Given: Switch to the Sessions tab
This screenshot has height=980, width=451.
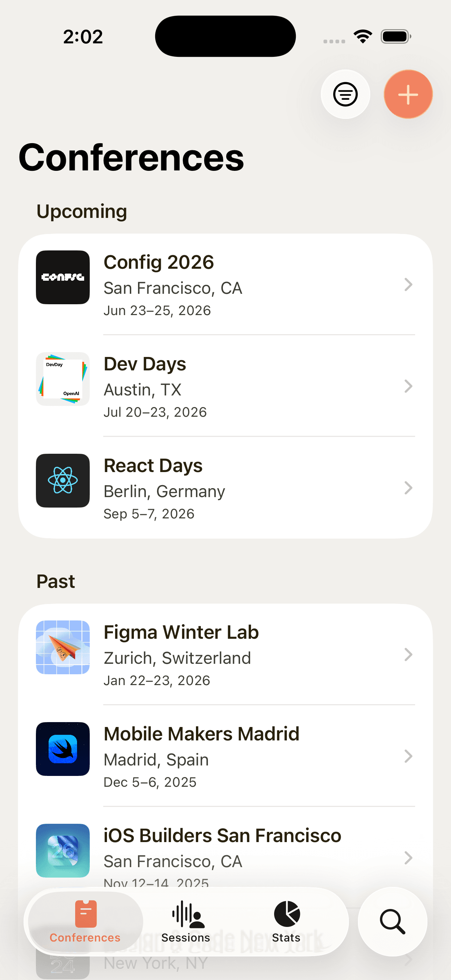Looking at the screenshot, I should pos(186,921).
